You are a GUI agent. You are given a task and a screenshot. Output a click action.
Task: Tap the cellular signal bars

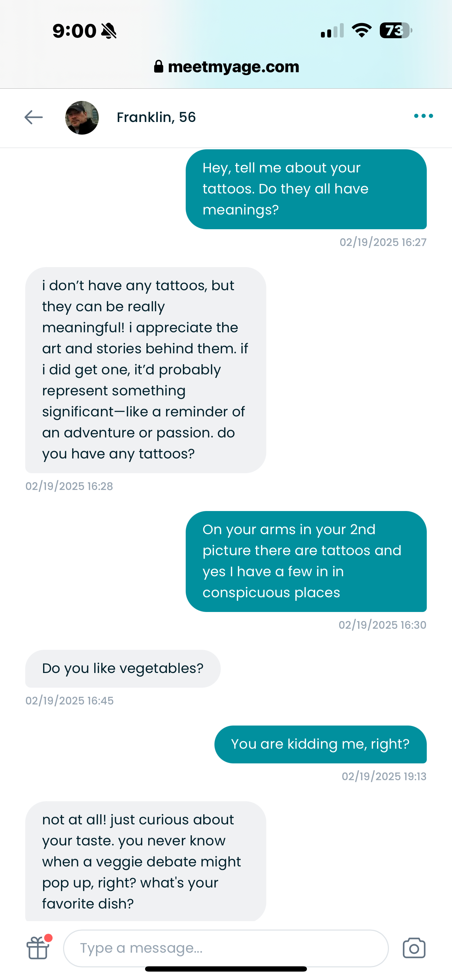(x=332, y=31)
